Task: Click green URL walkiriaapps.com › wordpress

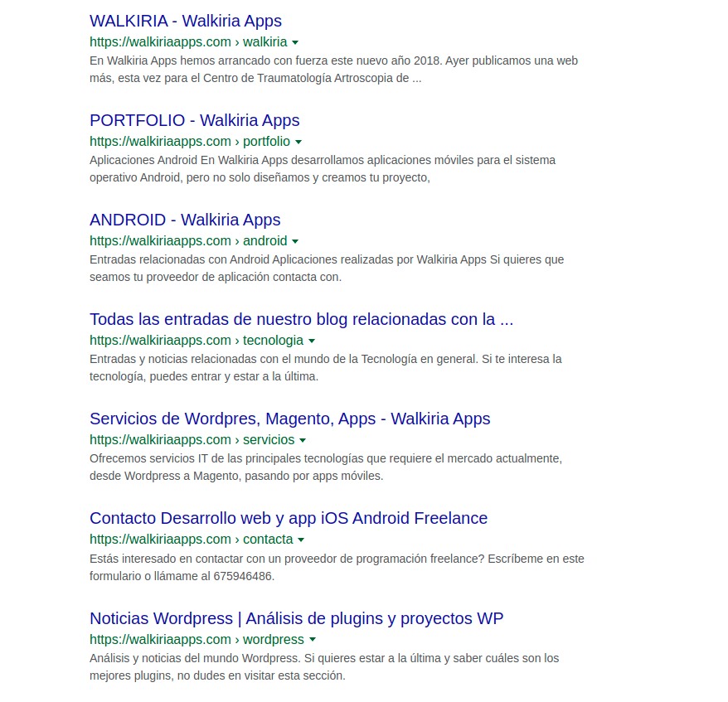Action: 197,639
